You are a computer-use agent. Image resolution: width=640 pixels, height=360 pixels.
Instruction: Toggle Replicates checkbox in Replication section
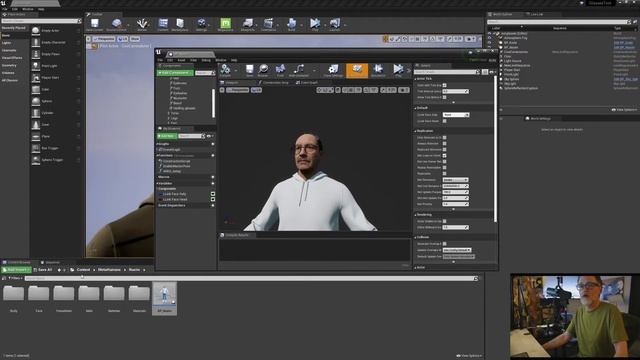click(x=444, y=173)
